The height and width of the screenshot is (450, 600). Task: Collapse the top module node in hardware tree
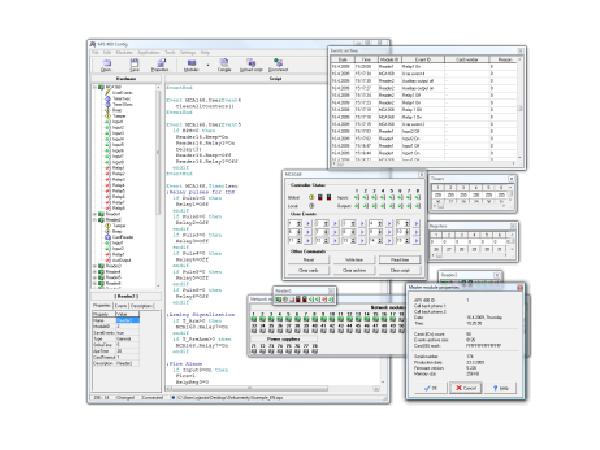coord(96,87)
